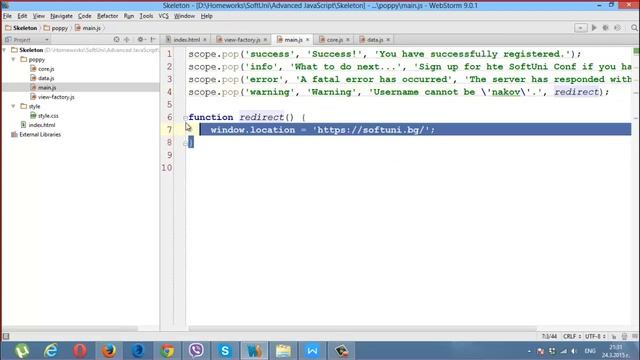Select index.html in project tree
The image size is (640, 360).
[x=38, y=125]
